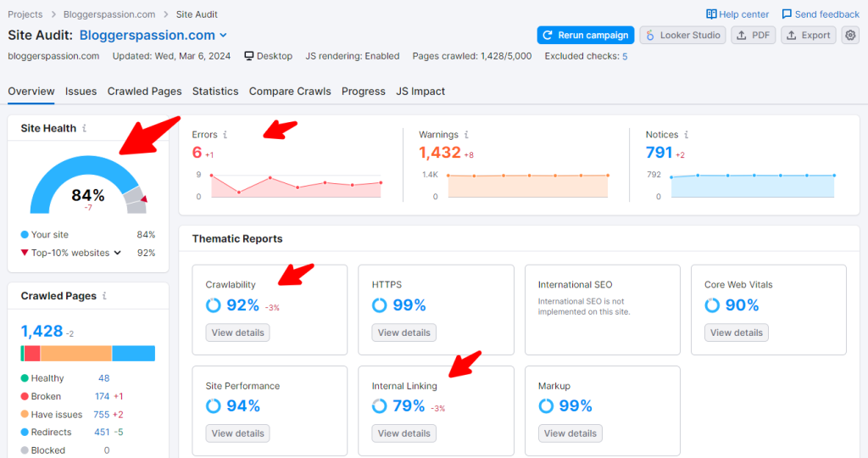
Task: Click the Help center book icon
Action: (711, 14)
